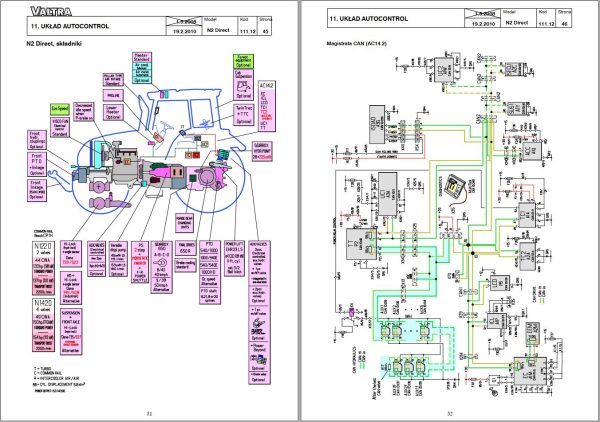This screenshot has height=422, width=600.
Task: Select '11. UKŁAD AUTOCONTROL' heading on page 46
Action: (369, 19)
